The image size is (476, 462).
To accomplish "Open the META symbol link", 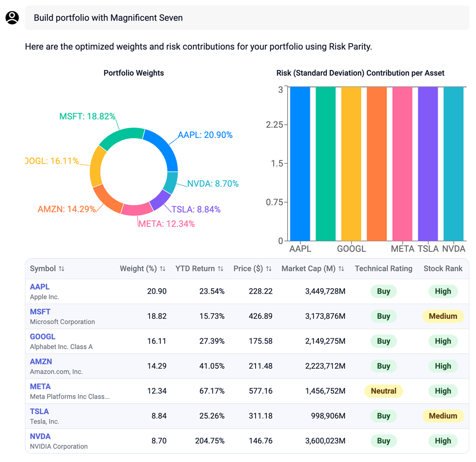I will (40, 386).
